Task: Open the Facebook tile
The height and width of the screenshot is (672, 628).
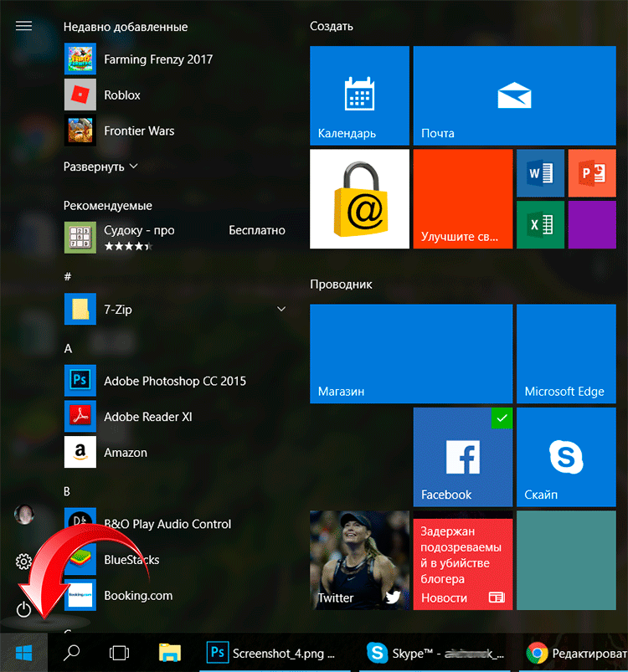Action: pyautogui.click(x=463, y=457)
